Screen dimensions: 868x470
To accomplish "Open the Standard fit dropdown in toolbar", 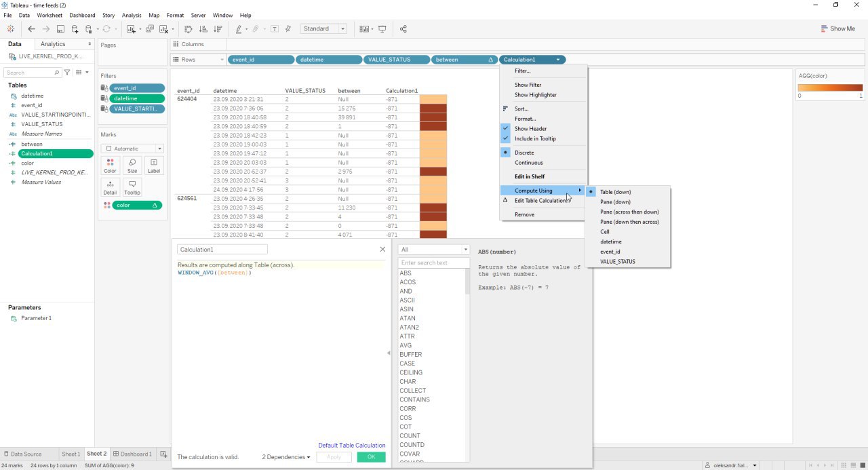I will 323,29.
